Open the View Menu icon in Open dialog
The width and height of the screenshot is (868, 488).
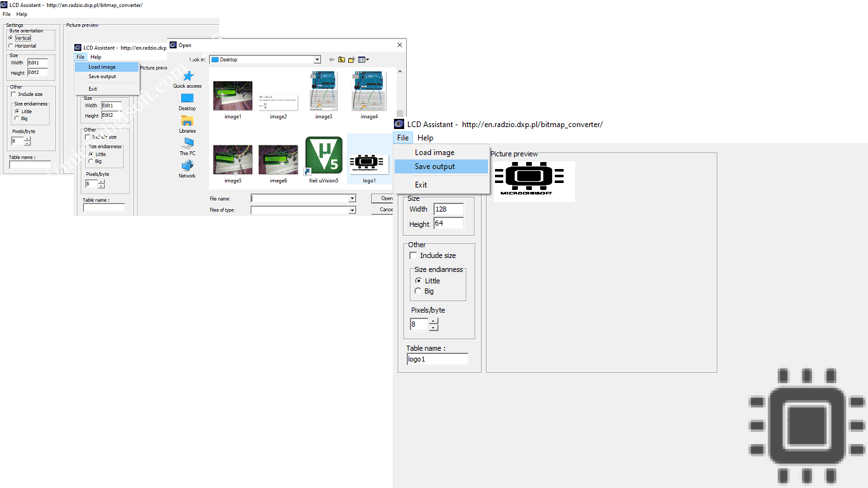pyautogui.click(x=362, y=59)
